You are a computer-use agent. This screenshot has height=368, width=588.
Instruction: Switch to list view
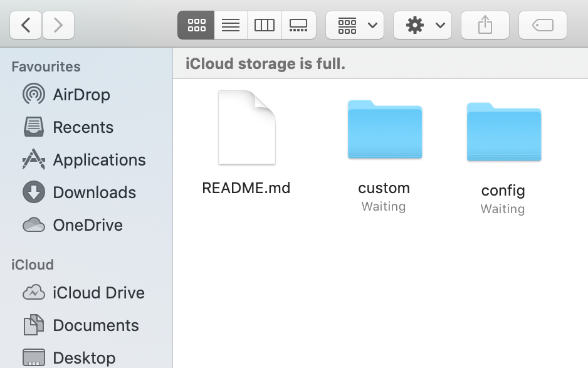point(231,25)
